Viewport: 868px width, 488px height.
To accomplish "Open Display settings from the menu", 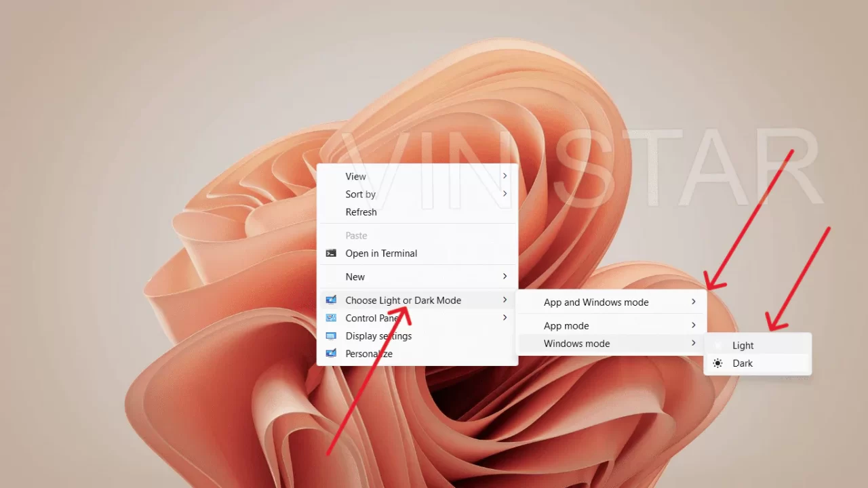I will (417, 336).
